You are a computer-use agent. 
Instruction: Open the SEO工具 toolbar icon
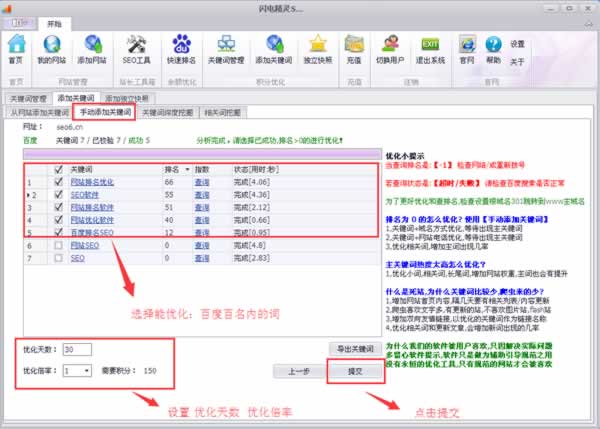tap(135, 46)
